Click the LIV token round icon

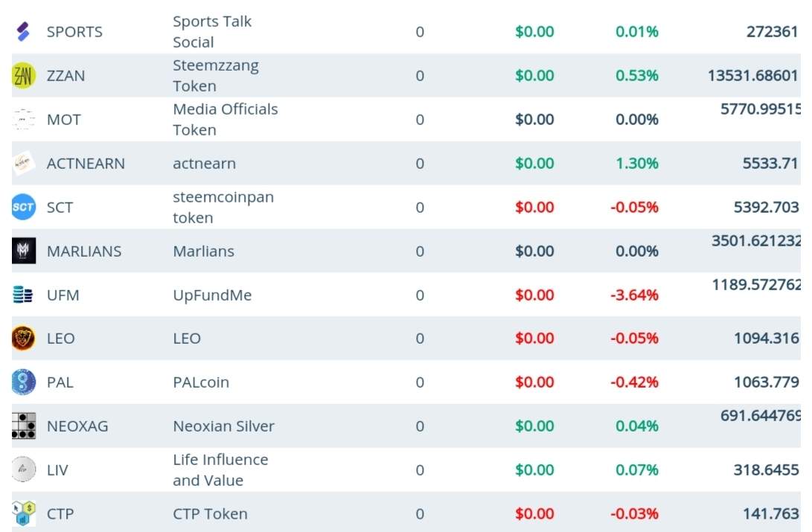(24, 470)
